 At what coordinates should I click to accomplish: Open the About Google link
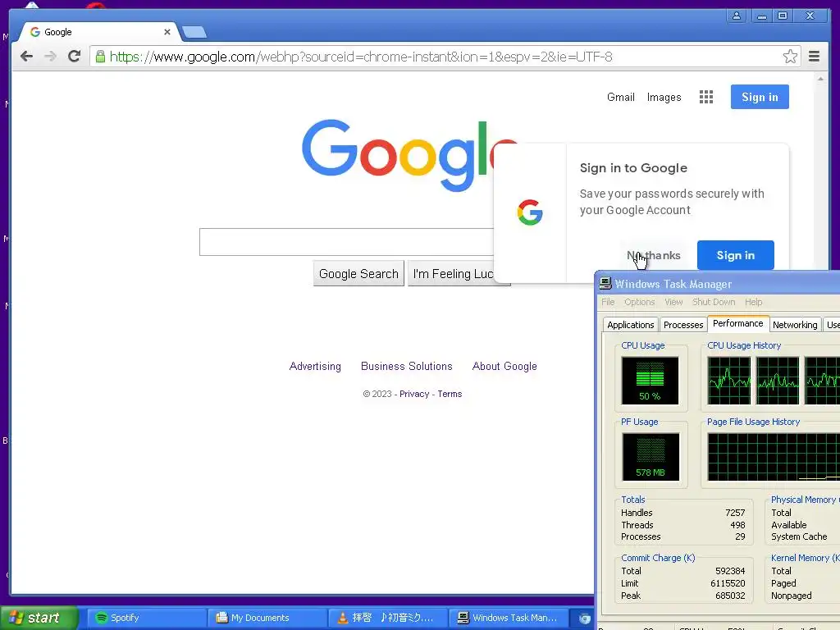tap(504, 367)
